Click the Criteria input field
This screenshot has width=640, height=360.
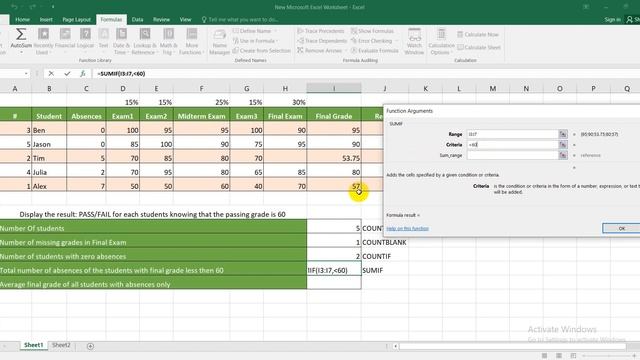512,144
